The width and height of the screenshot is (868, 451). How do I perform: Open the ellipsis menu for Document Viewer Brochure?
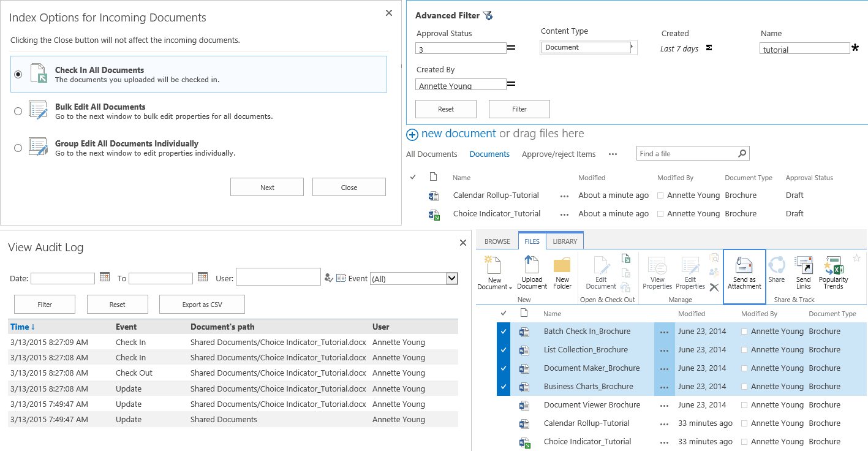(x=665, y=406)
